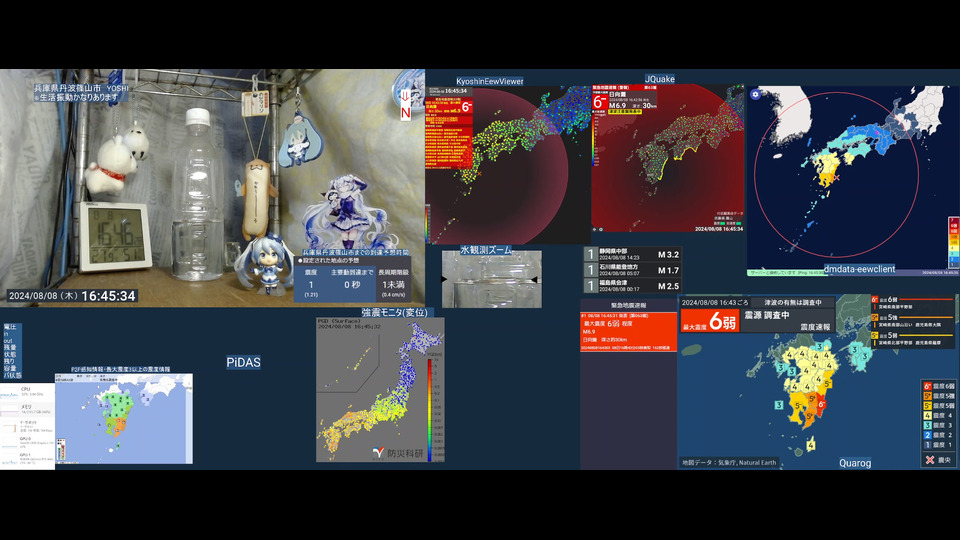The height and width of the screenshot is (540, 960).
Task: Select 震度5強 legend entry in Quarog
Action: coord(939,396)
